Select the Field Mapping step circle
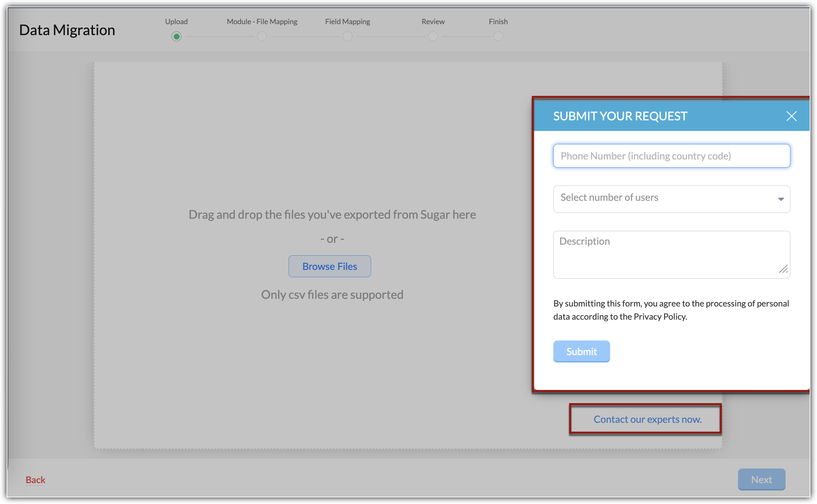 (x=347, y=37)
